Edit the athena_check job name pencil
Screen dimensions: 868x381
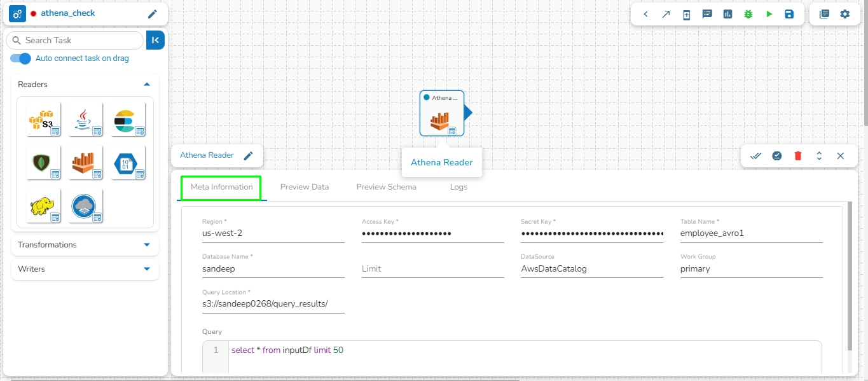pyautogui.click(x=152, y=14)
